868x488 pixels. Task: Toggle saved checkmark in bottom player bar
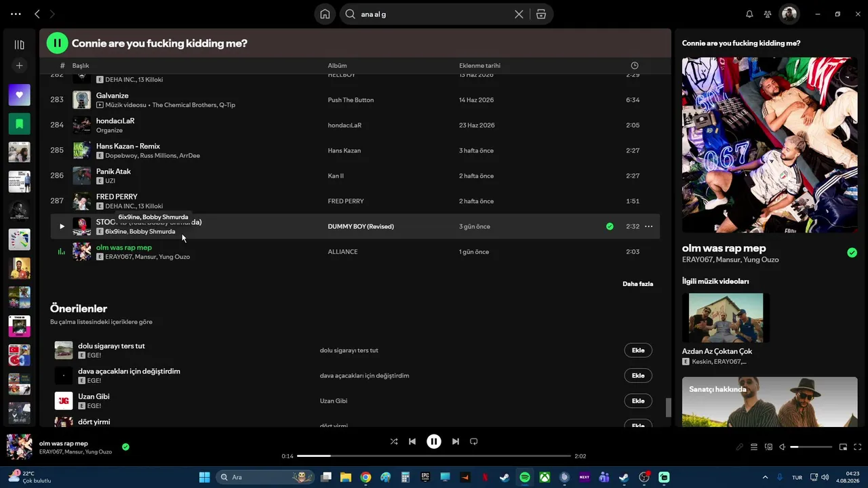[x=125, y=447]
